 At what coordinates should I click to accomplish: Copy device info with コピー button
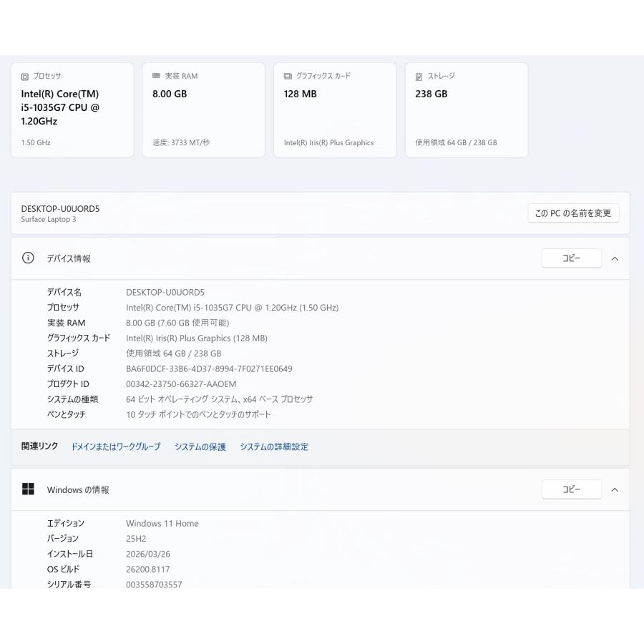pyautogui.click(x=572, y=258)
